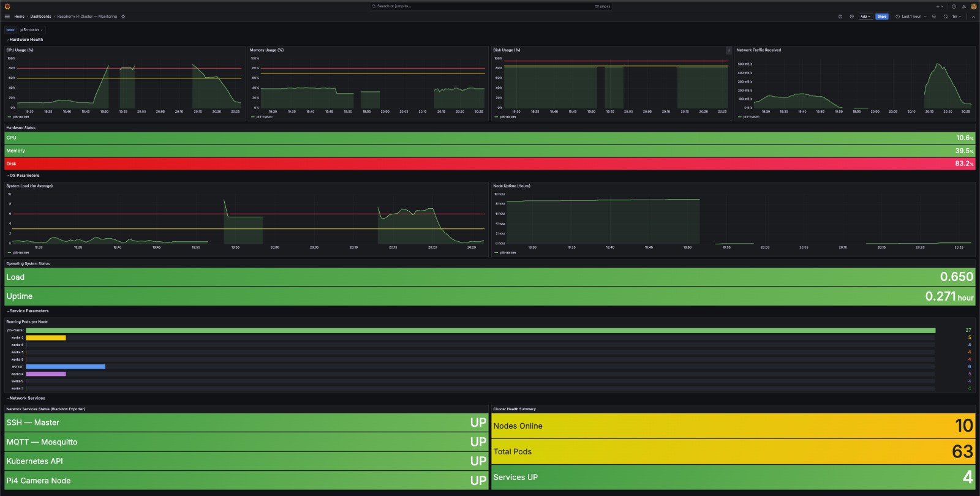Click the Memory 39.5% status bar
The width and height of the screenshot is (980, 496).
click(x=490, y=151)
